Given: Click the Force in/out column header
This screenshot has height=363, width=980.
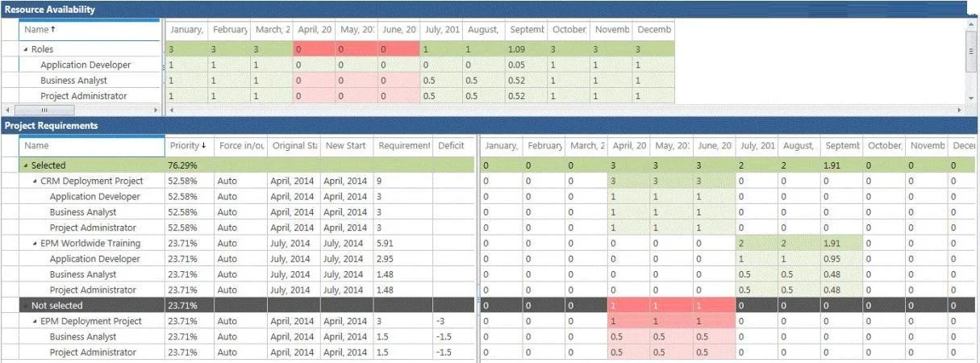Looking at the screenshot, I should pyautogui.click(x=240, y=146).
